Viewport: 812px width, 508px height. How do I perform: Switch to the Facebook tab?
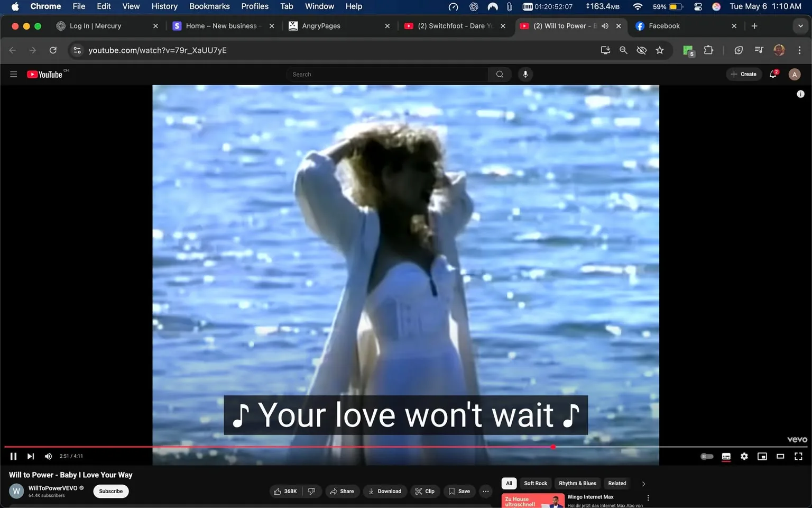click(677, 25)
